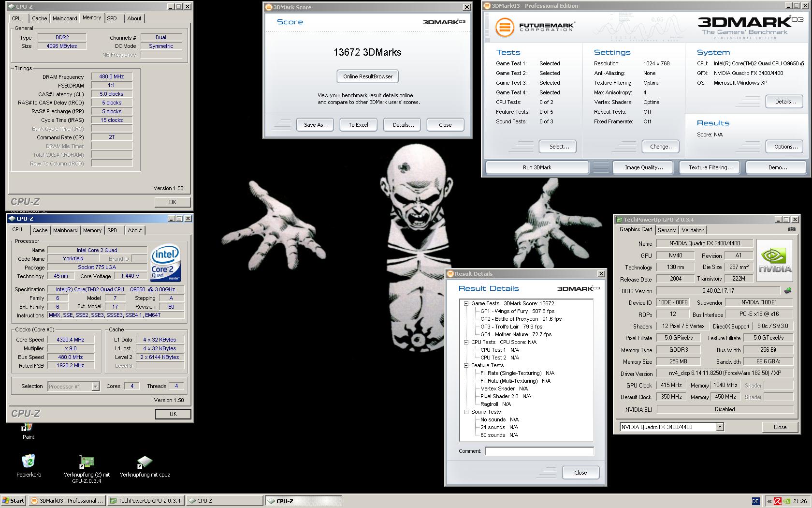Click the Intel Core 2 Quad logo
The height and width of the screenshot is (508, 812).
click(x=166, y=262)
